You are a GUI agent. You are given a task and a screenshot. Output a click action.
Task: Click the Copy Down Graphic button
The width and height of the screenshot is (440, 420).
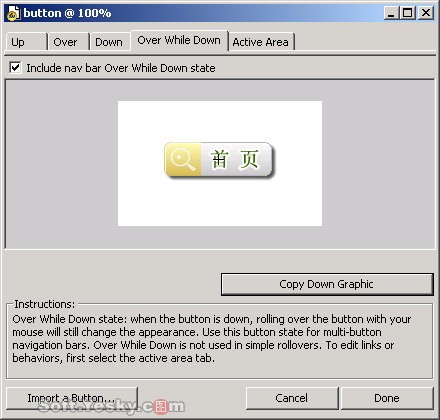(x=327, y=284)
